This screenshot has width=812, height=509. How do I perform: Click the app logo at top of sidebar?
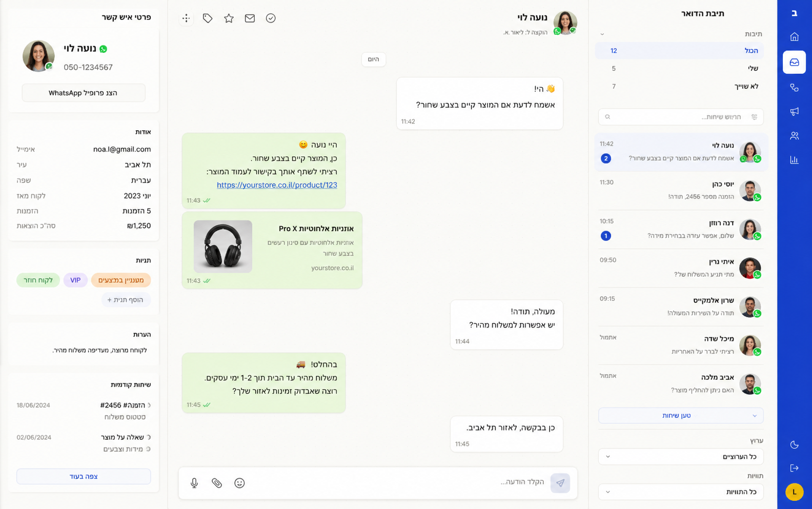pyautogui.click(x=794, y=13)
